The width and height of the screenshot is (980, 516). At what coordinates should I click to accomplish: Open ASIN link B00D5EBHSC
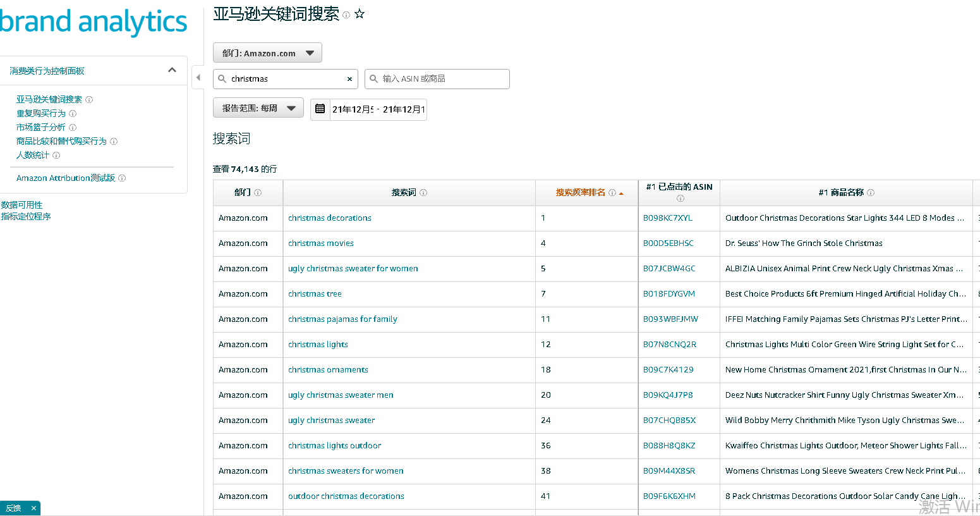(x=668, y=243)
